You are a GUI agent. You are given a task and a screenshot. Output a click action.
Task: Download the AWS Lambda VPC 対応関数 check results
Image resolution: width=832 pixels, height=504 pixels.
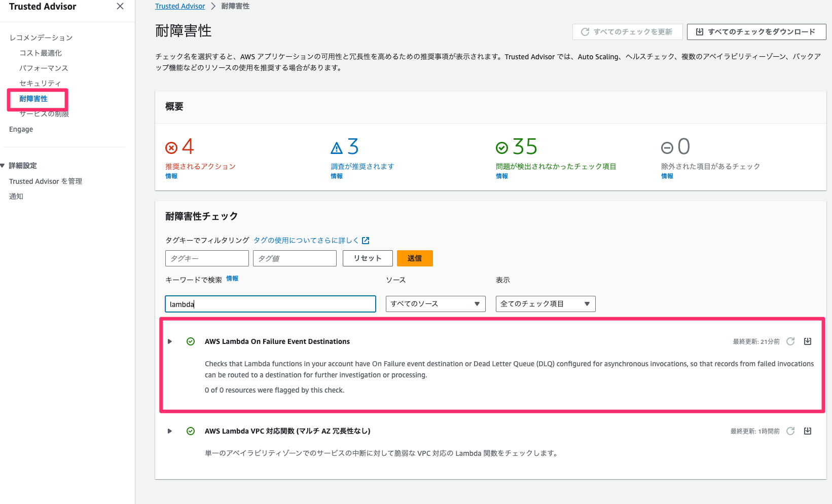click(808, 431)
